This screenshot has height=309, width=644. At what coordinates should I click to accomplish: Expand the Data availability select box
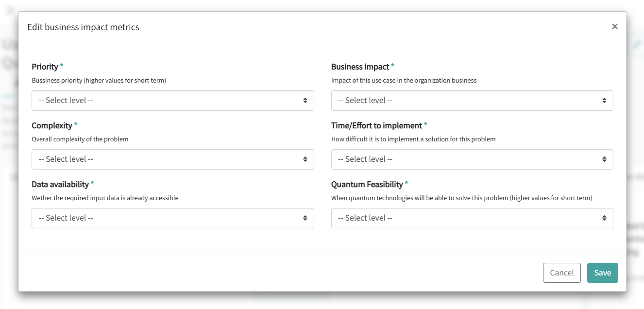tap(172, 218)
